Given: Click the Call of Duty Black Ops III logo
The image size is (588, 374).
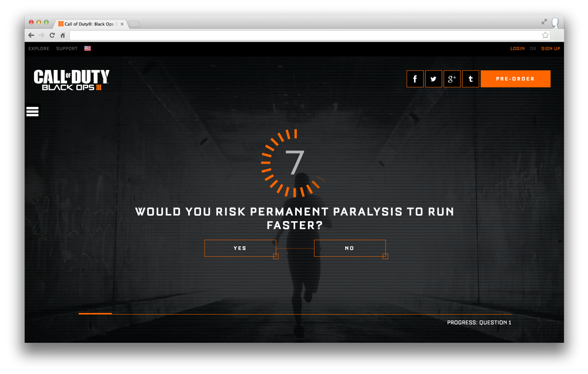Looking at the screenshot, I should point(71,80).
